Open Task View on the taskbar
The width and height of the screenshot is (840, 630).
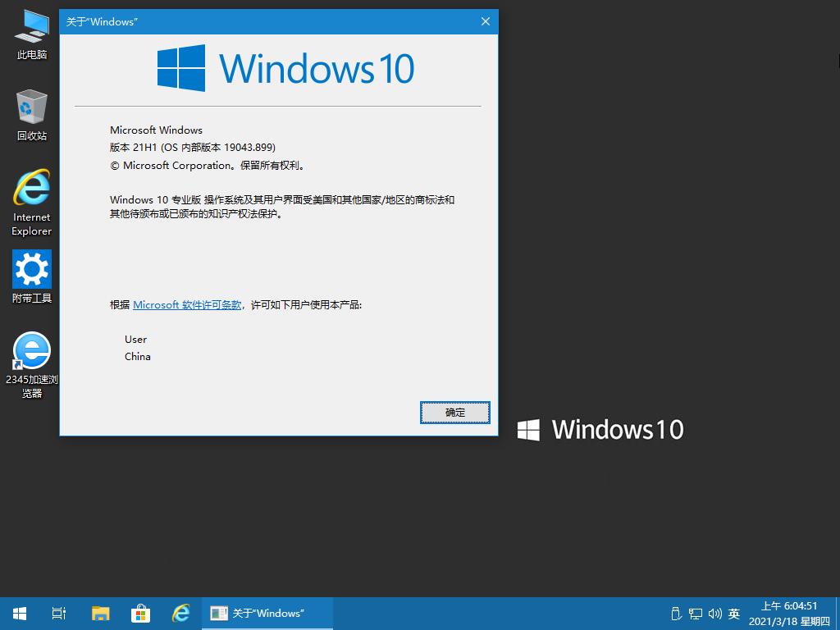pos(59,614)
